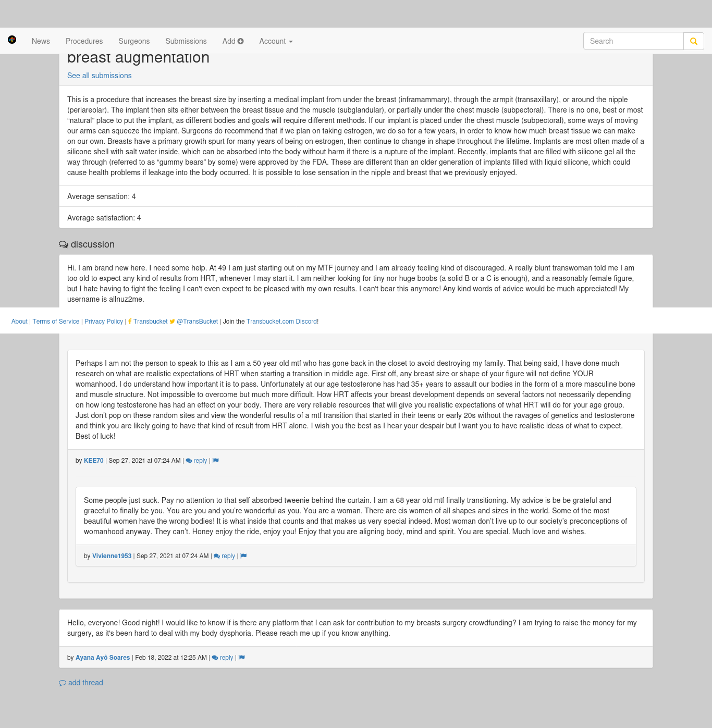This screenshot has width=712, height=728.
Task: Open the Submissions nav item
Action: click(186, 41)
